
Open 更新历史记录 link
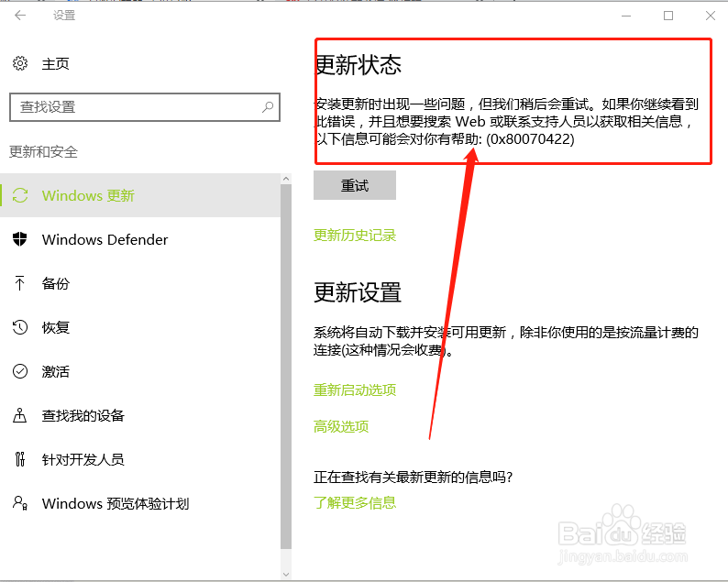[355, 236]
